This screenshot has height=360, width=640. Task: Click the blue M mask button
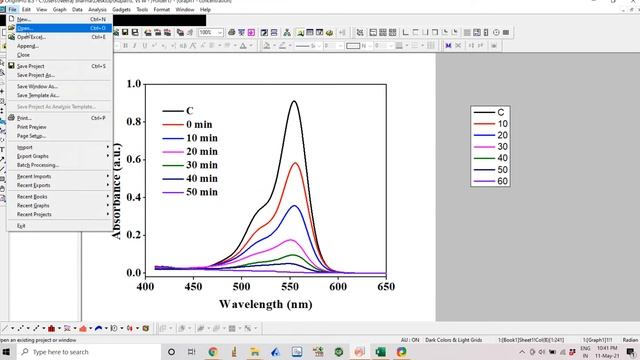coord(448,46)
